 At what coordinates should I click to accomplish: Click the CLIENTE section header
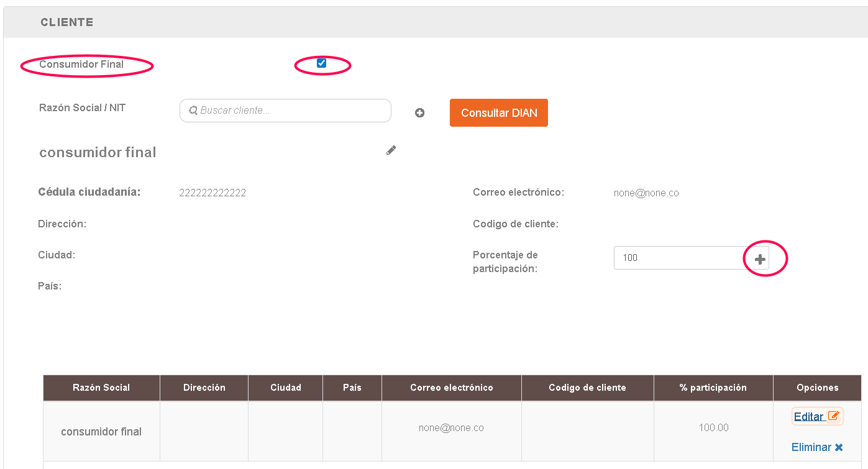coord(67,22)
